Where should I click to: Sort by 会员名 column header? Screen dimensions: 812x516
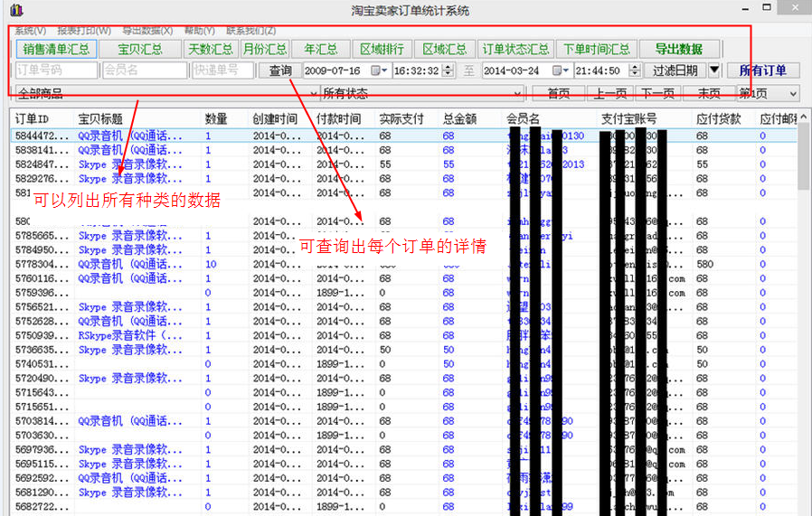click(x=550, y=118)
